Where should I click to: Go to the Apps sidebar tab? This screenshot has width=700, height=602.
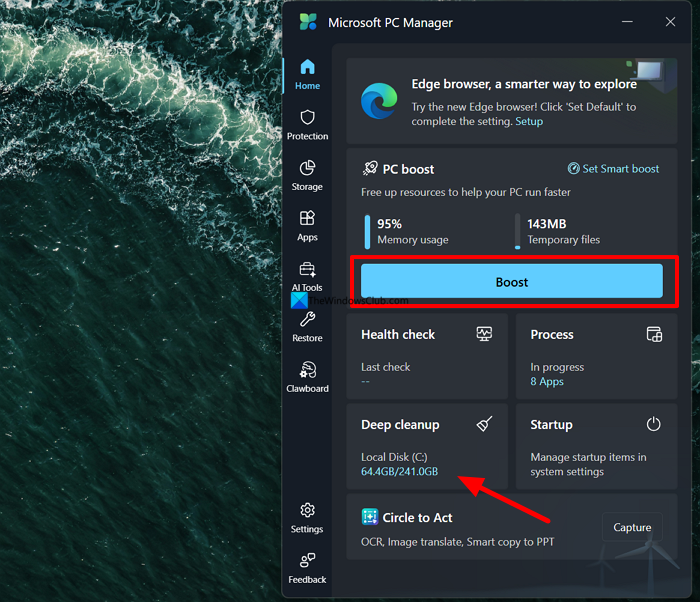[307, 226]
